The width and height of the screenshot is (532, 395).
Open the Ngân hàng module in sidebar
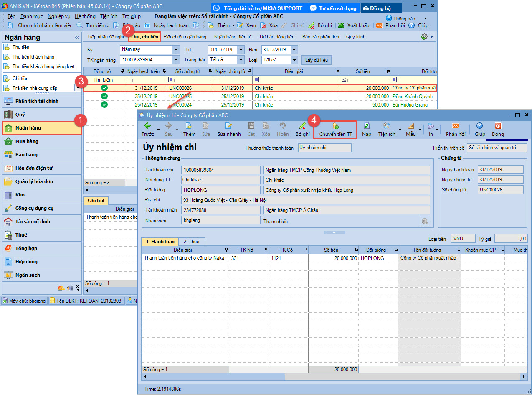point(42,128)
